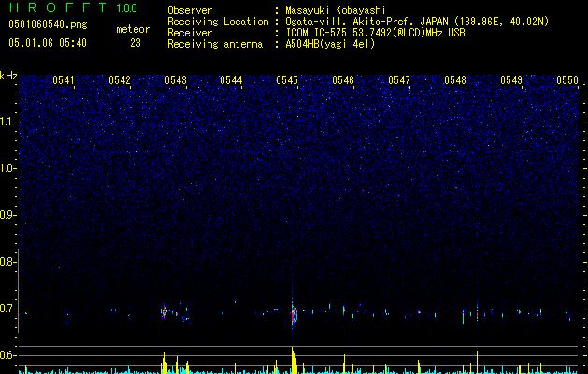
Task: Click the Ogata-vill. Akita-Pref. JAPAN location text
Action: point(417,22)
